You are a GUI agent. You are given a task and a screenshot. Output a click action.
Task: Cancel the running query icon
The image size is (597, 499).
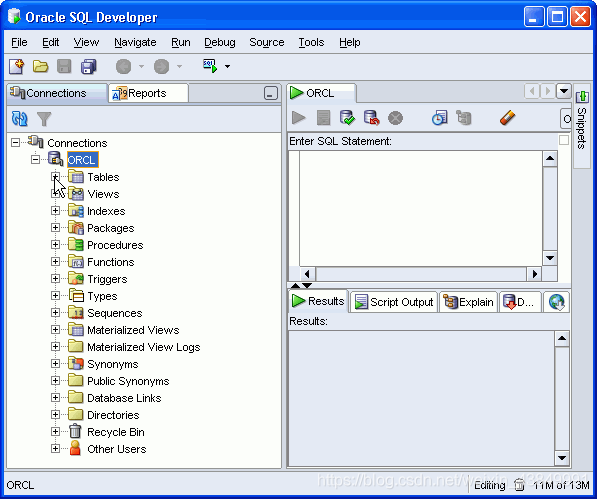pos(395,118)
